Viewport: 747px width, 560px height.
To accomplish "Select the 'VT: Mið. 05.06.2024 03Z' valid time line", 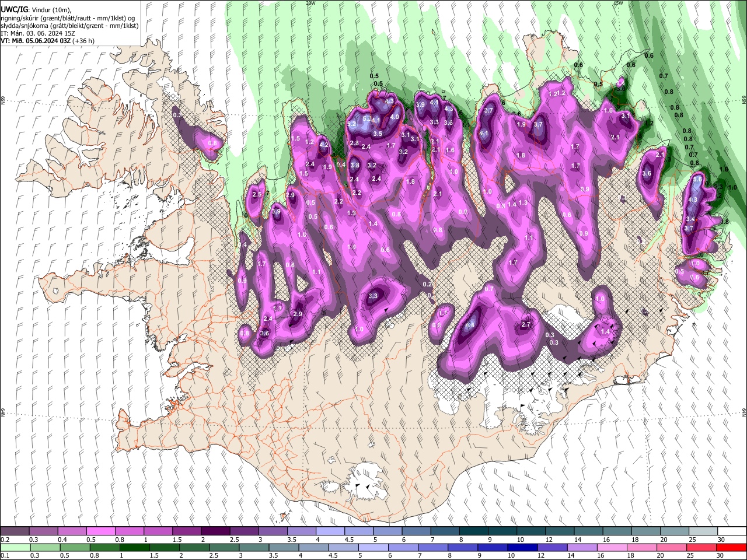I will (37, 41).
